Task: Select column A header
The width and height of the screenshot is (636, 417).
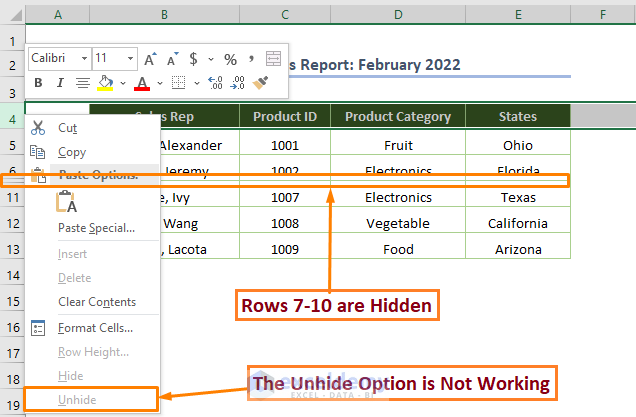Action: pos(58,15)
